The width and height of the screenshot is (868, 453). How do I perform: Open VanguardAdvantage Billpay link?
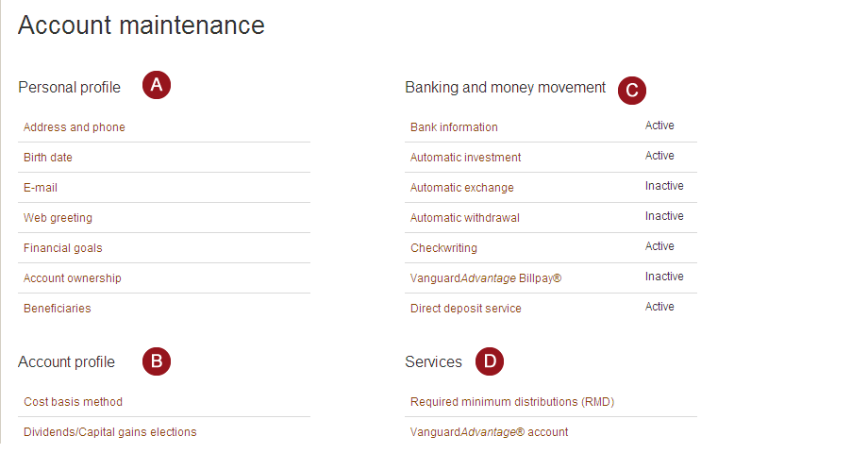click(486, 278)
